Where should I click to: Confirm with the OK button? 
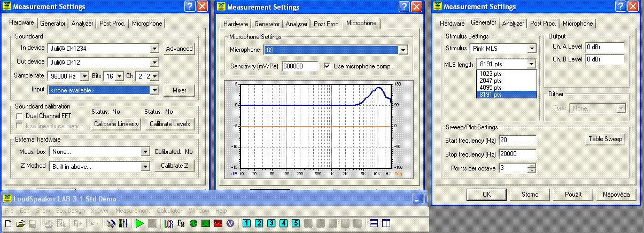(x=486, y=195)
